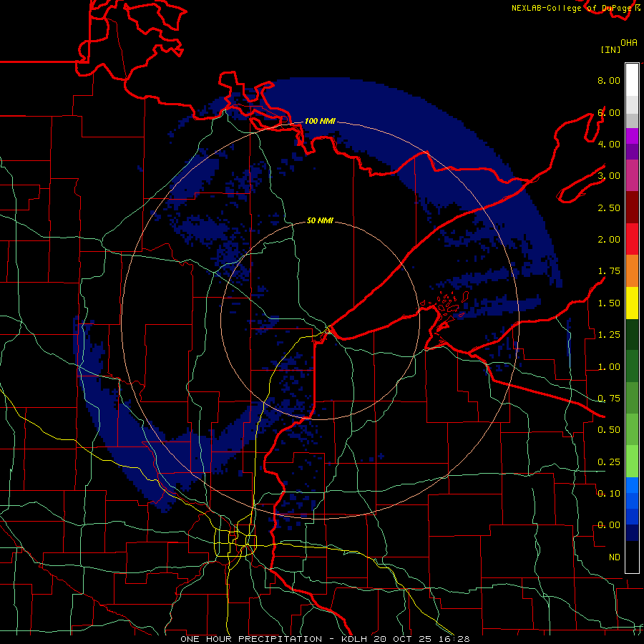Click the 1.50 legend value

(609, 303)
